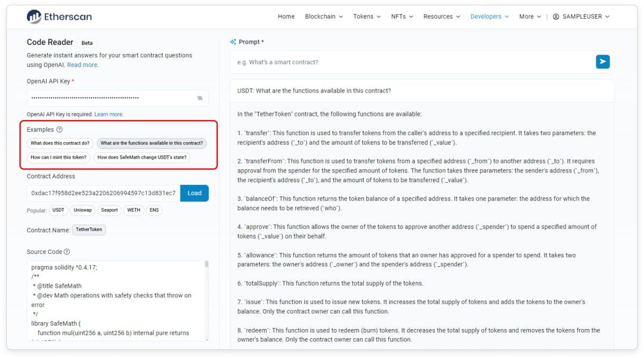Choose 'How does SafeMath change USDT's state?' example

tap(142, 158)
